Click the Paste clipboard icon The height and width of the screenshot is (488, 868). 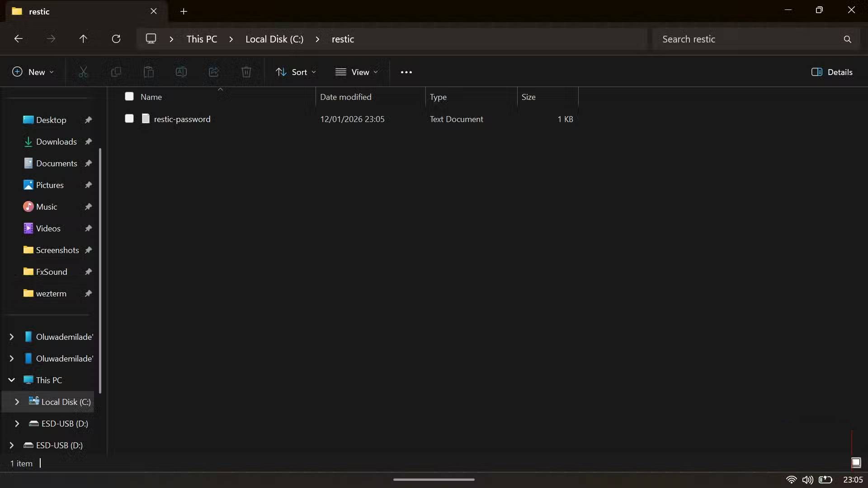coord(148,72)
